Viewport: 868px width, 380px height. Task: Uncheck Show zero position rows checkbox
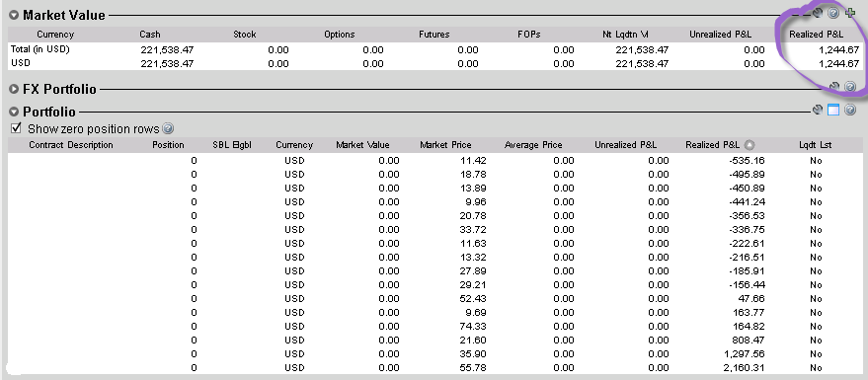coord(17,128)
